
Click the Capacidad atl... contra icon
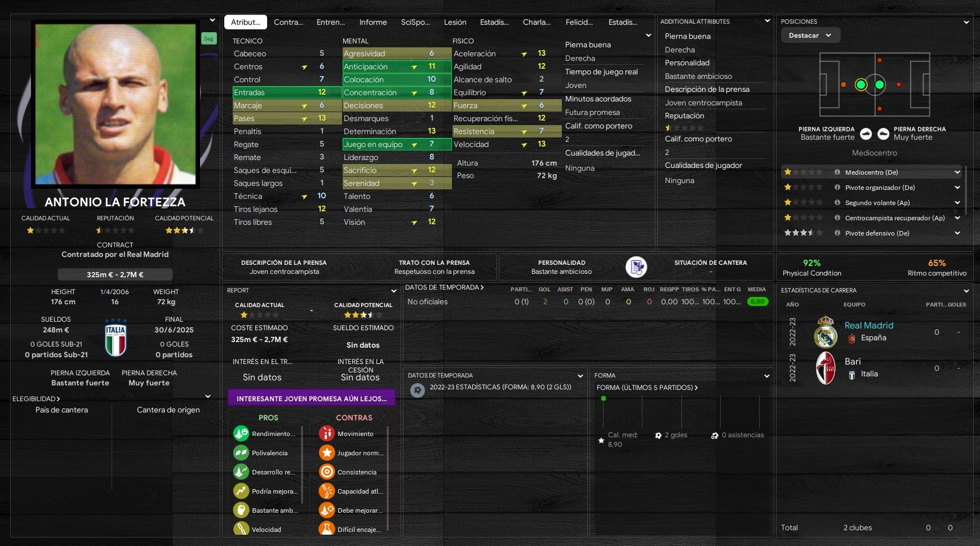(327, 491)
